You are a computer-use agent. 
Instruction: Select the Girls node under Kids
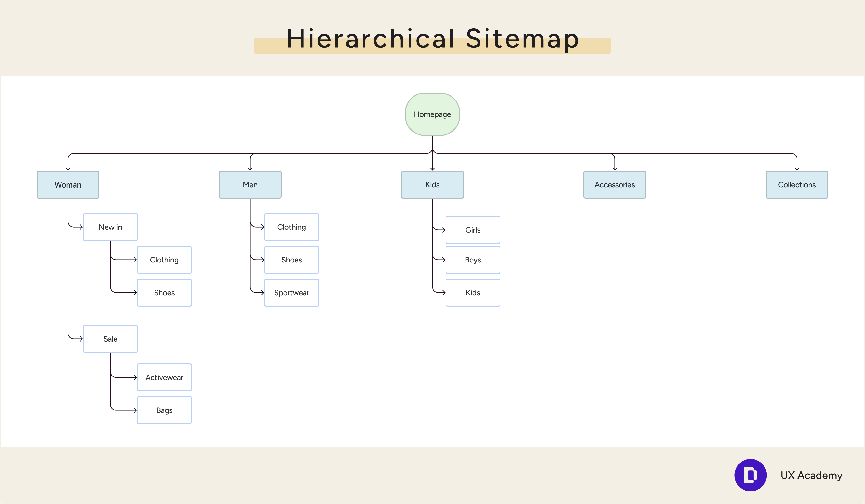pyautogui.click(x=473, y=230)
